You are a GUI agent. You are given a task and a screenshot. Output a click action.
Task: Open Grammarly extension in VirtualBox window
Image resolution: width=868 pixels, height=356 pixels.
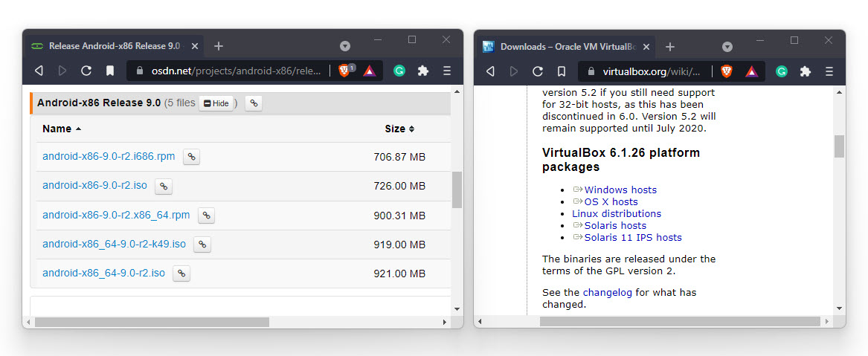[x=782, y=71]
